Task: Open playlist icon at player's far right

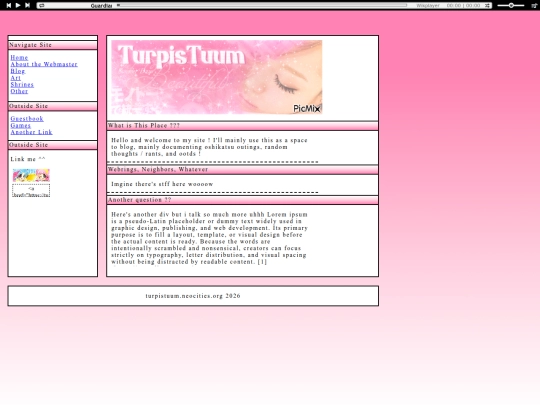Action: pos(534,5)
